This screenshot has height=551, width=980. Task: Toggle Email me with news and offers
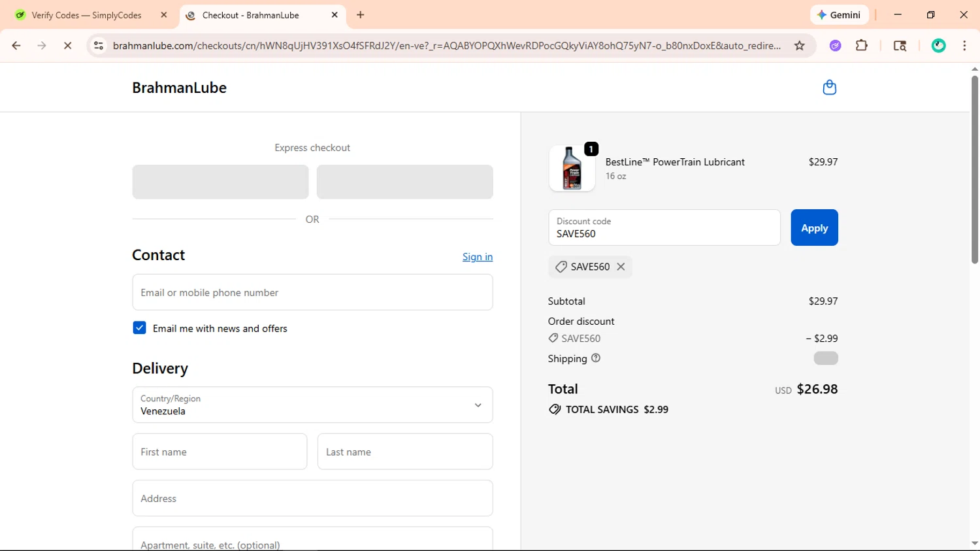139,328
